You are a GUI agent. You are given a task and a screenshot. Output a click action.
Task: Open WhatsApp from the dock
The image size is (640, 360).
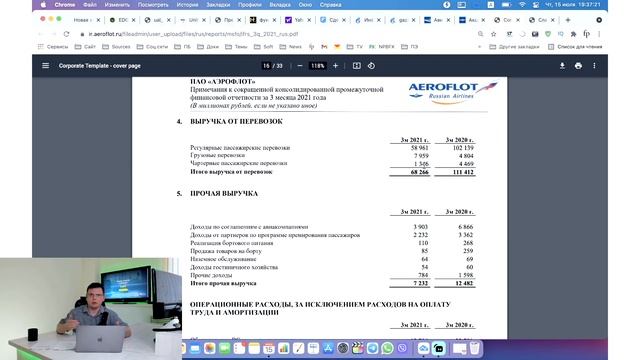pyautogui.click(x=387, y=348)
